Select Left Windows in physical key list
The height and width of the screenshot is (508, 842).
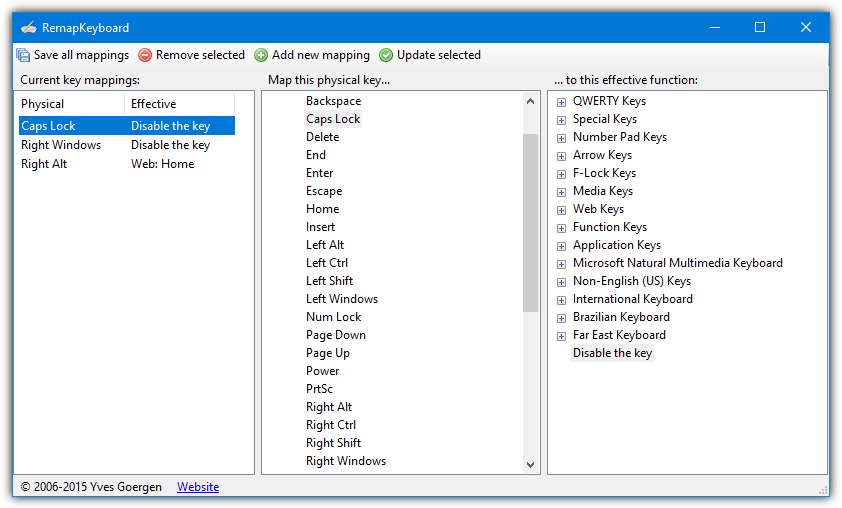point(342,299)
